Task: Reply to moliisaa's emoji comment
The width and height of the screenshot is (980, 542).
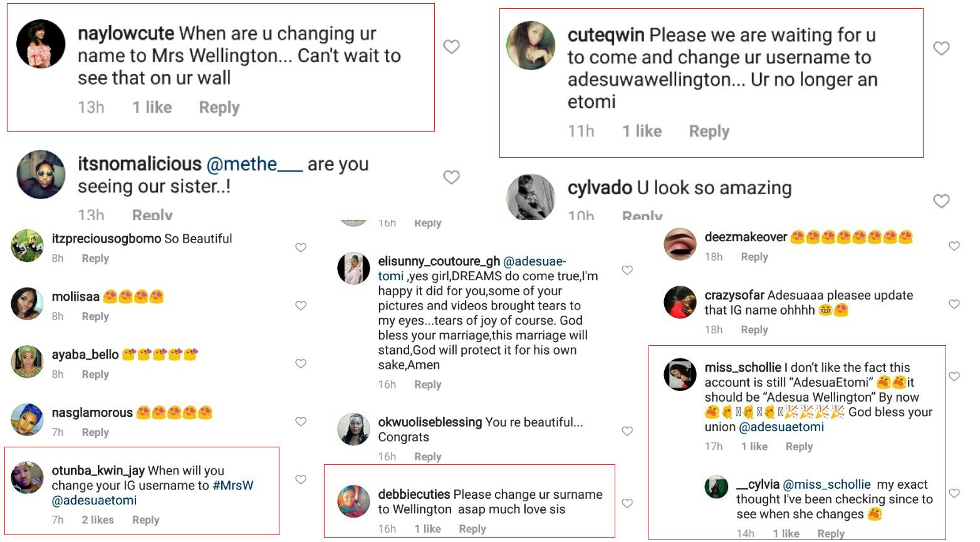Action: [x=95, y=316]
